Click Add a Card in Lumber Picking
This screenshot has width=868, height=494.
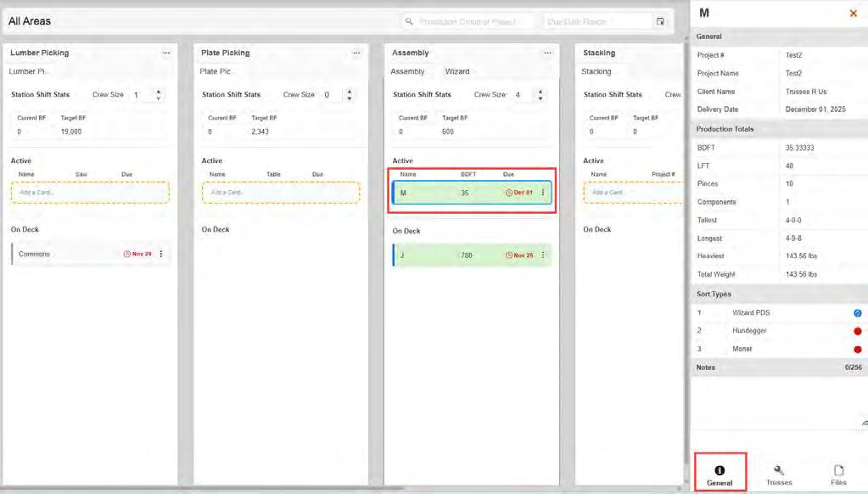pos(90,193)
